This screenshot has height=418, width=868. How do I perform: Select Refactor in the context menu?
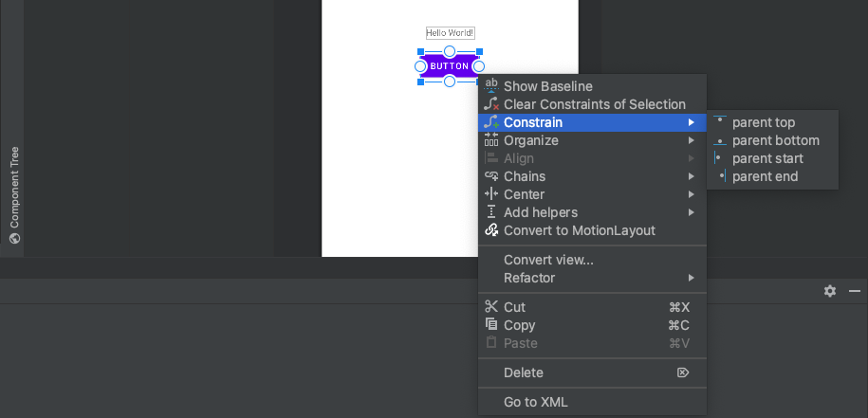pyautogui.click(x=592, y=278)
